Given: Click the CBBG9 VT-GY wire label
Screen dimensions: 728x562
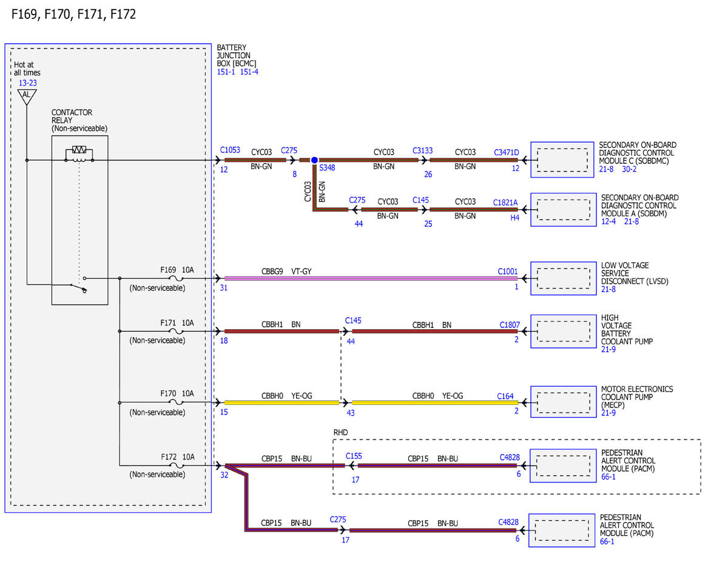Looking at the screenshot, I should coord(286,272).
